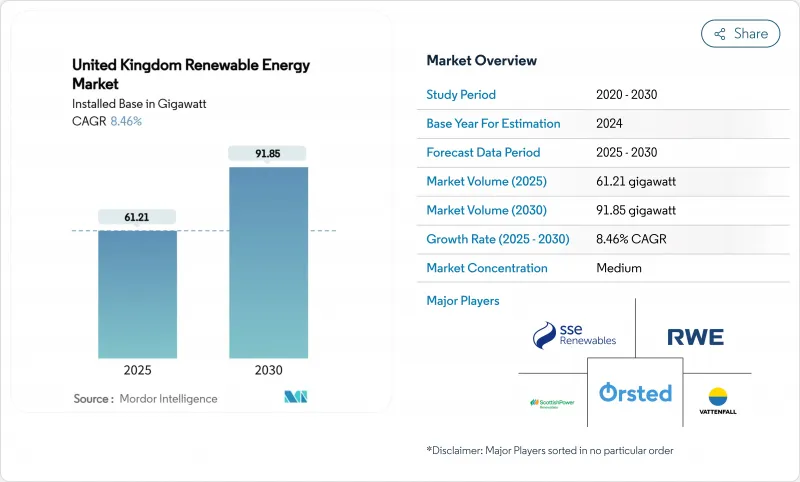
Task: Click the Share button
Action: (741, 33)
